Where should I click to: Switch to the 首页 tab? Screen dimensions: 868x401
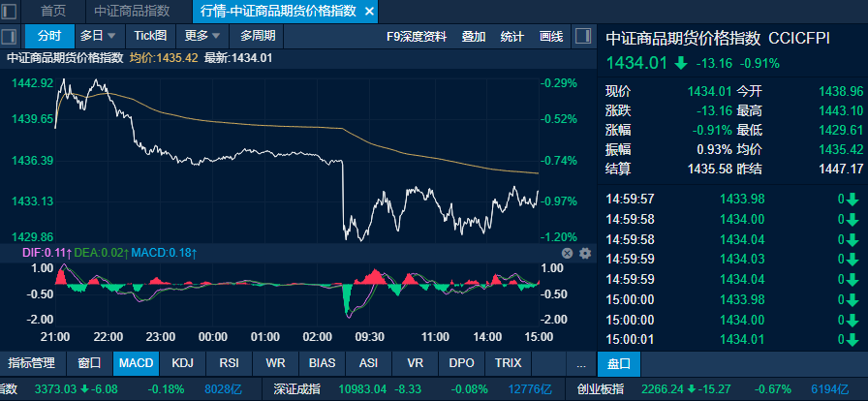tap(53, 11)
